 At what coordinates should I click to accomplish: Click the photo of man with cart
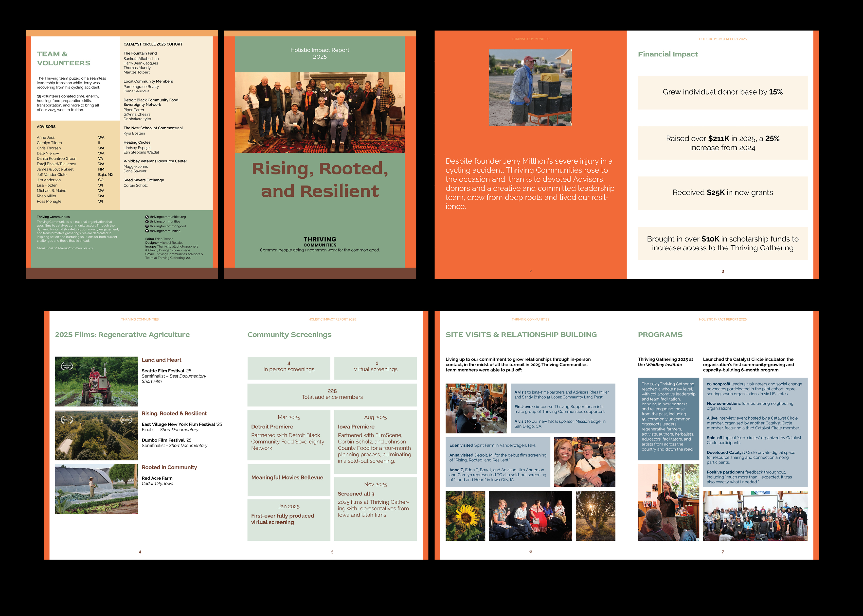click(530, 88)
